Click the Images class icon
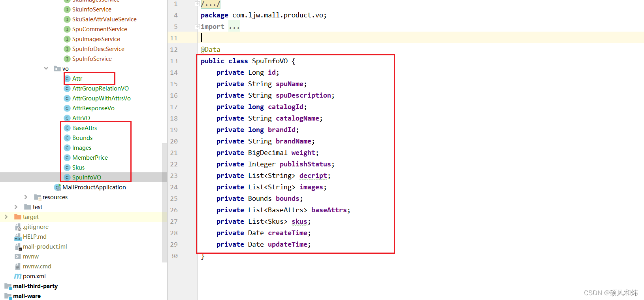The width and height of the screenshot is (644, 300). point(67,148)
